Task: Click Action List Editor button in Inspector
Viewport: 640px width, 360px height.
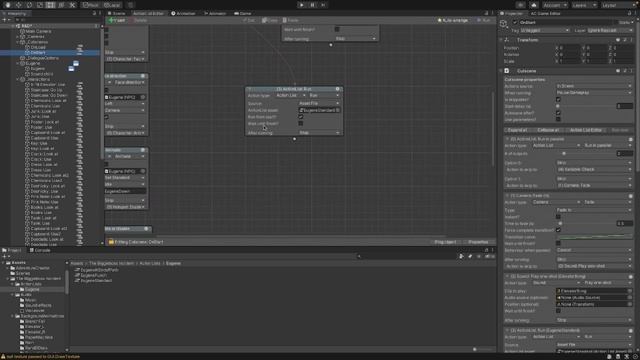Action: [585, 130]
